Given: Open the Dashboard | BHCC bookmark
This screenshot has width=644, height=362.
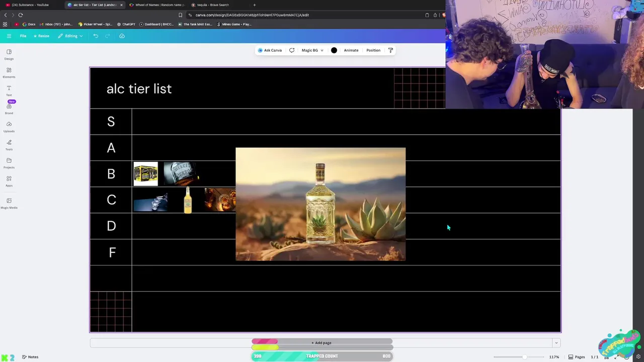Looking at the screenshot, I should 156,24.
